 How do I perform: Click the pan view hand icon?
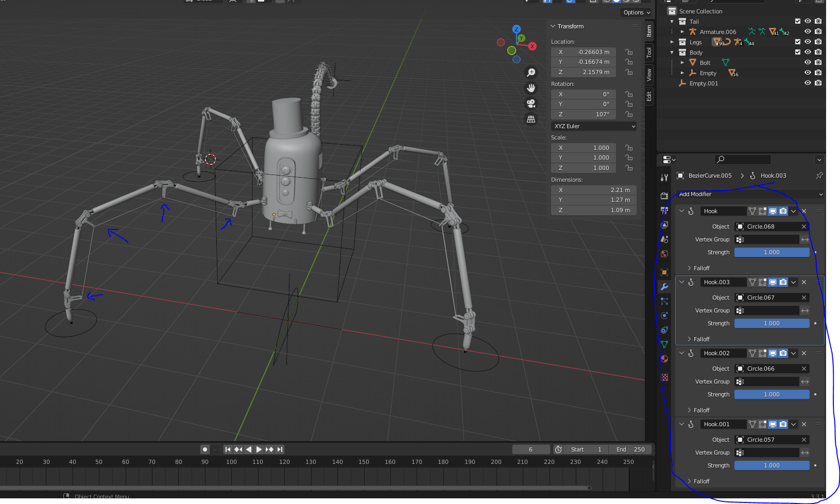point(531,88)
